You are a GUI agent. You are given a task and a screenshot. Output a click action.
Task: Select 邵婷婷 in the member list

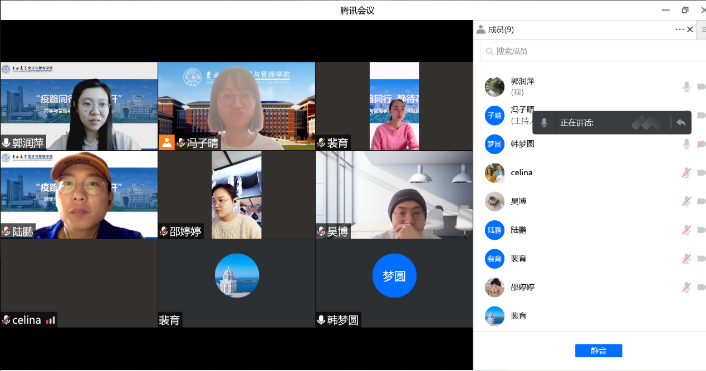click(522, 287)
